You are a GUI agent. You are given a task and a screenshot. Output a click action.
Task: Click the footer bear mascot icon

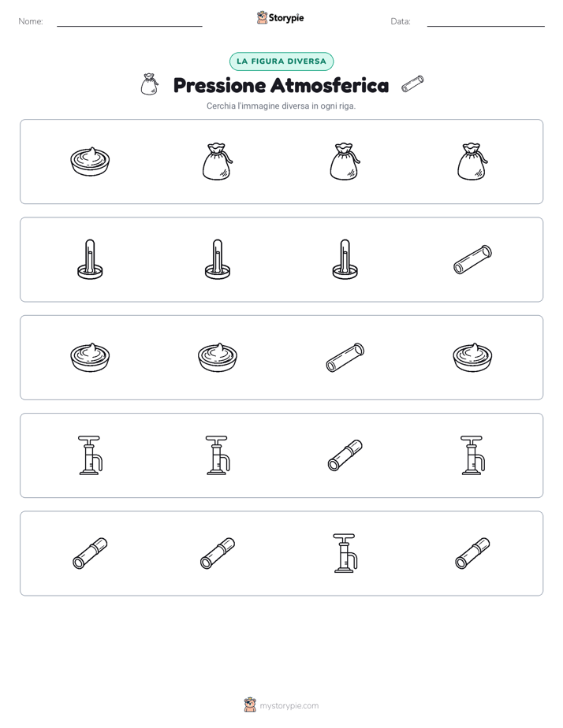251,705
